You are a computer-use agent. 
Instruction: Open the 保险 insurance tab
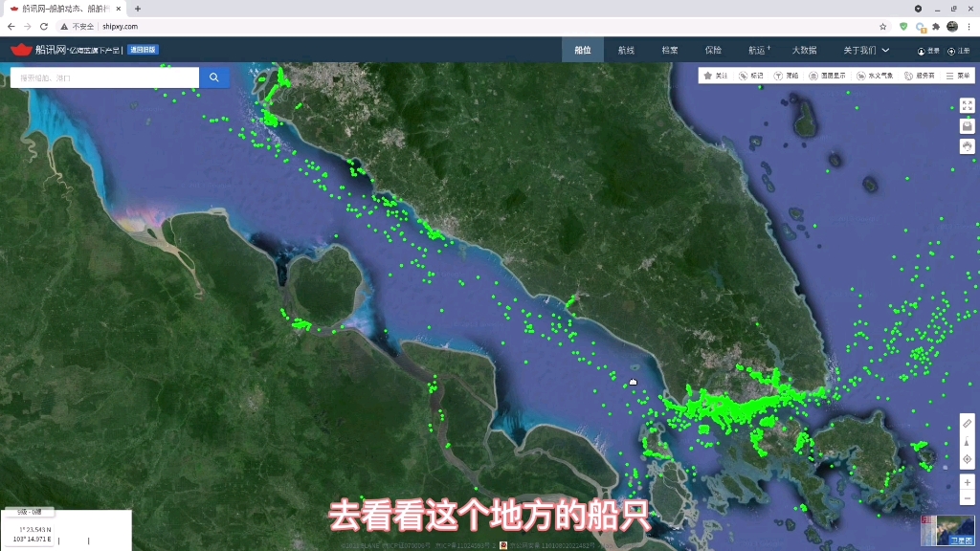pos(713,50)
